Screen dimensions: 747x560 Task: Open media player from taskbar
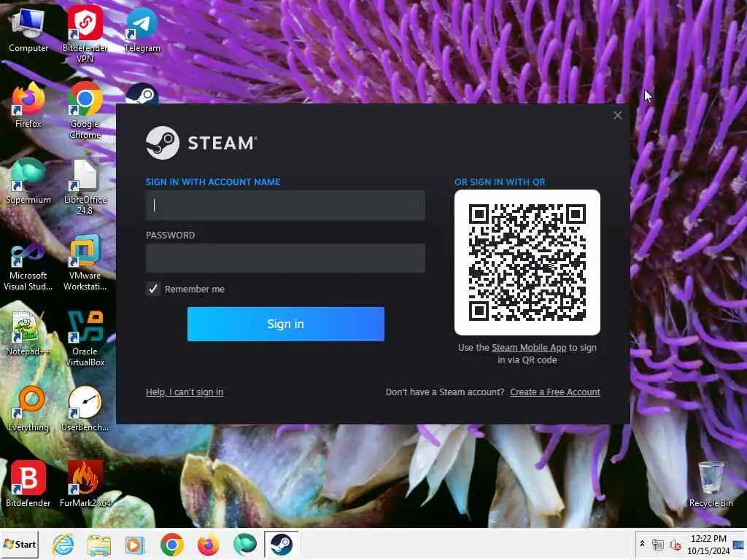(135, 544)
